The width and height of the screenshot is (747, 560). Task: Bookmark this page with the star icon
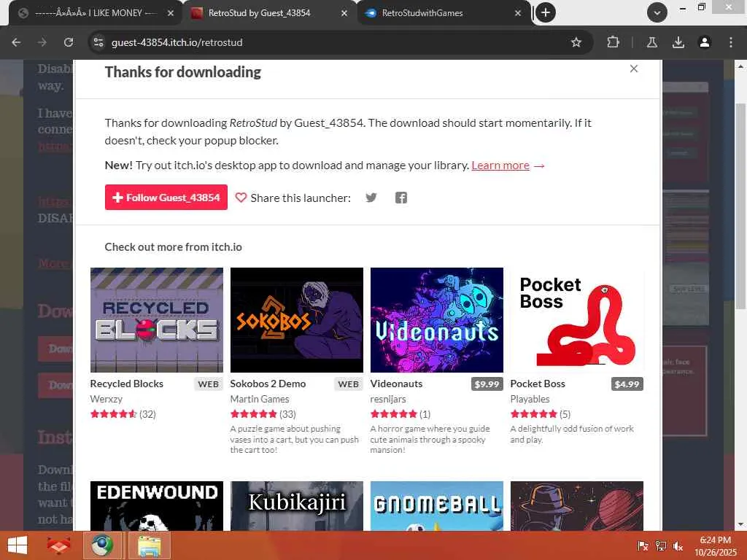point(576,42)
